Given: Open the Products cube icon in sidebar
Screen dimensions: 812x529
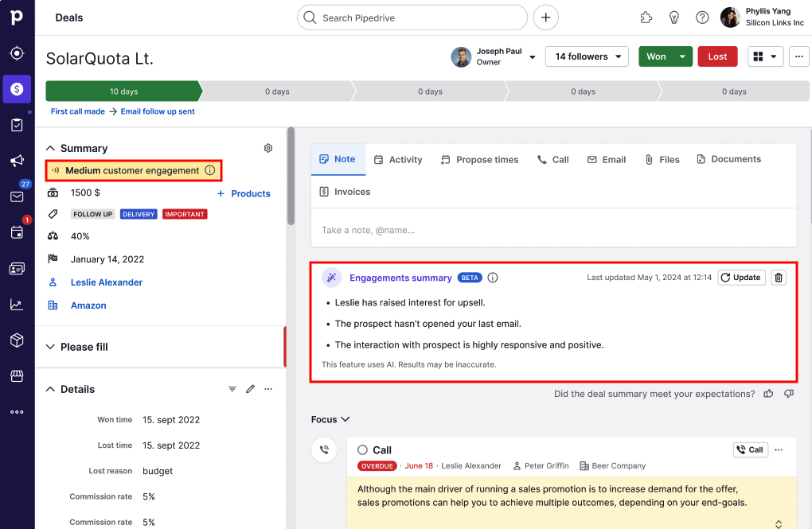Looking at the screenshot, I should click(x=18, y=340).
